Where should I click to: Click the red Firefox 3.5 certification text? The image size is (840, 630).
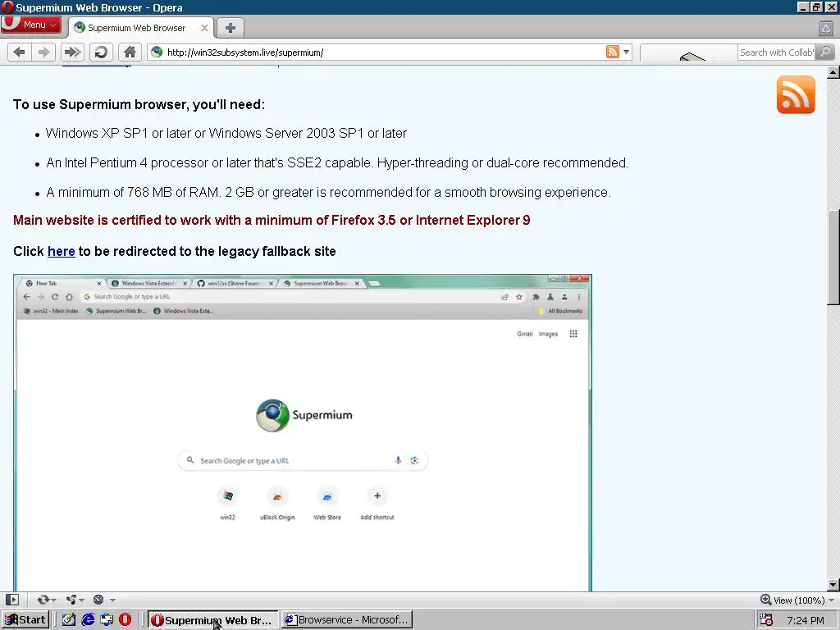[x=272, y=220]
